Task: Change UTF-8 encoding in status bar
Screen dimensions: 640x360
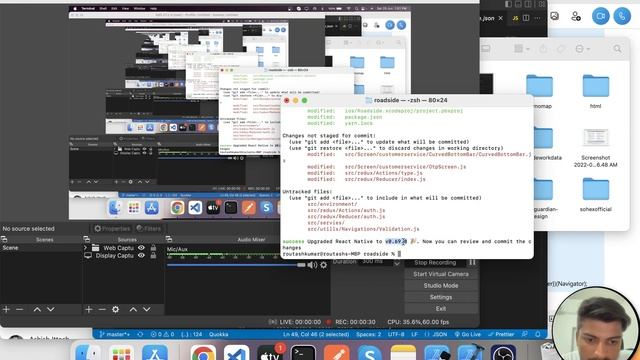Action: coord(396,334)
